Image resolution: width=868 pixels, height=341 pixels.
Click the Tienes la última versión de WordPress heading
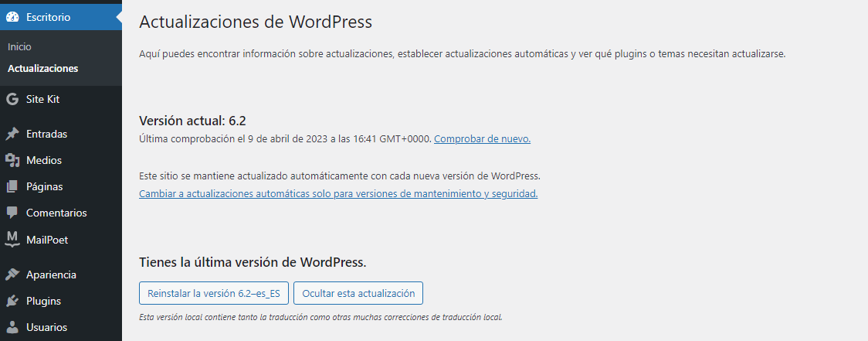click(x=253, y=262)
